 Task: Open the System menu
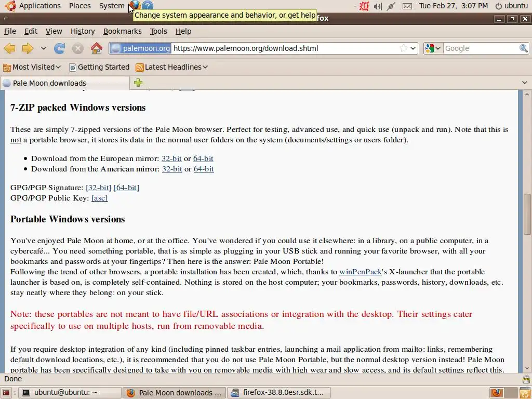tap(112, 6)
